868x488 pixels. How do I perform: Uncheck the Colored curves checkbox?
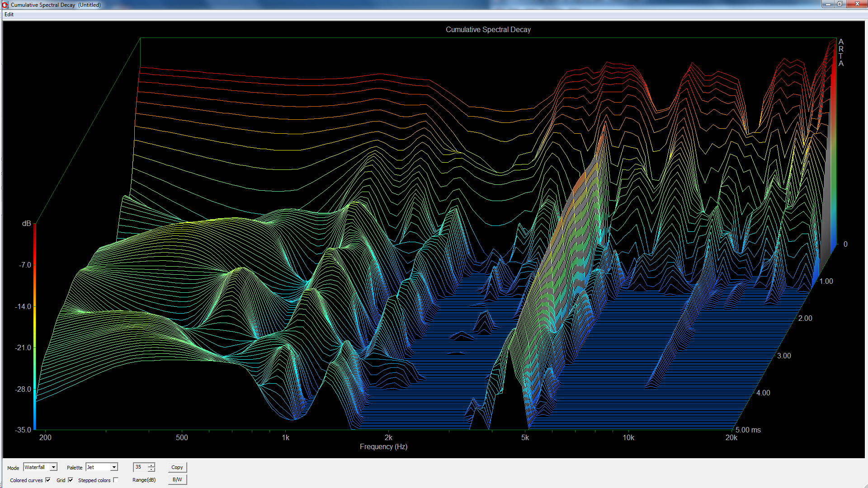tap(48, 480)
